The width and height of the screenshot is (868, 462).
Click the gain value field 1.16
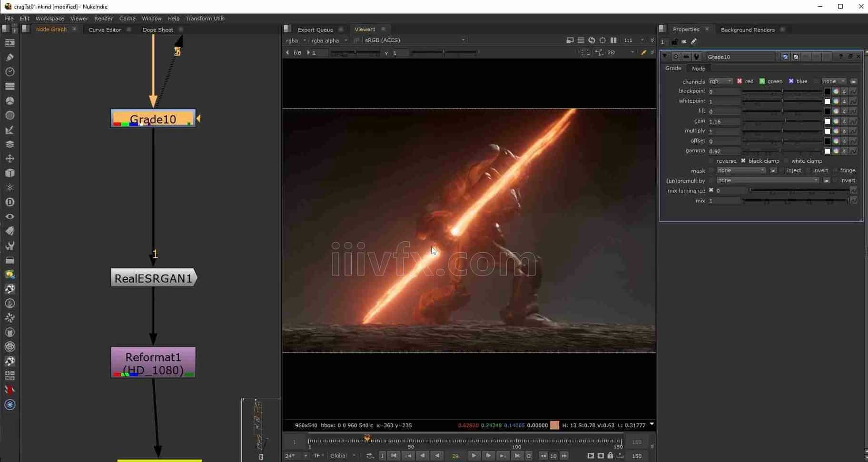click(724, 121)
